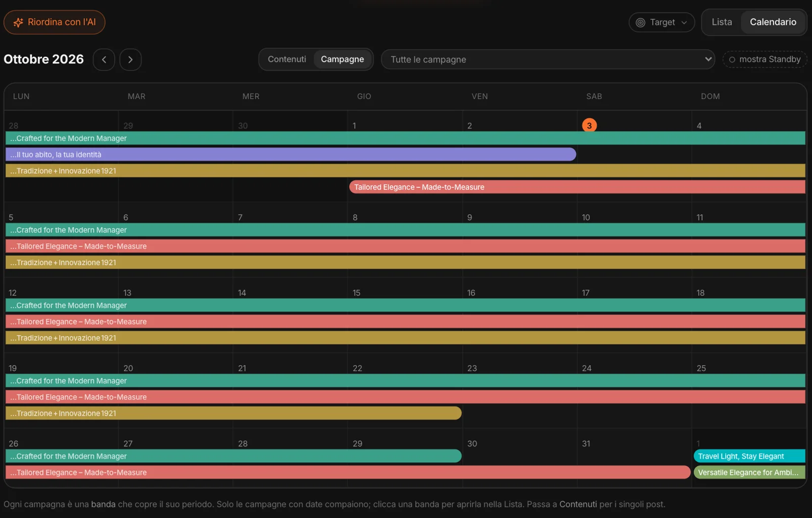
Task: Open Crafted for the Modern Manager band, week of 28
Action: (405, 138)
